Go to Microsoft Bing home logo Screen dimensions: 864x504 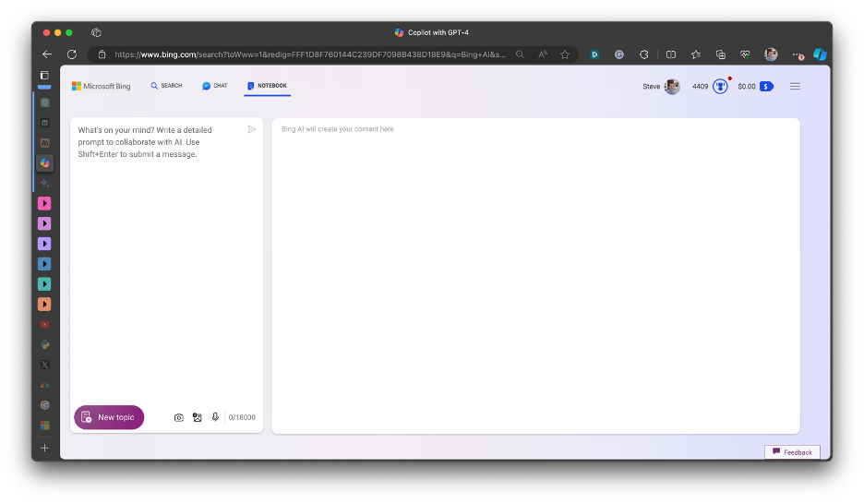tap(102, 86)
